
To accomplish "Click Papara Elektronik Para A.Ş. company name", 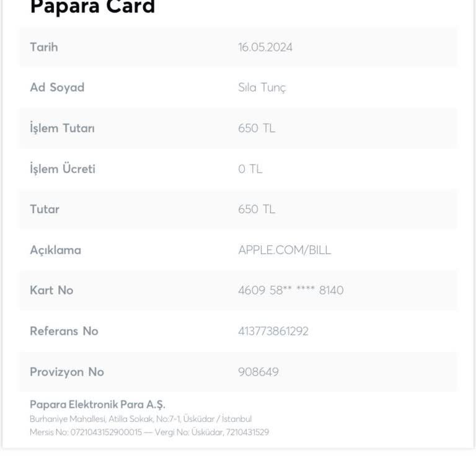I will 97,405.
